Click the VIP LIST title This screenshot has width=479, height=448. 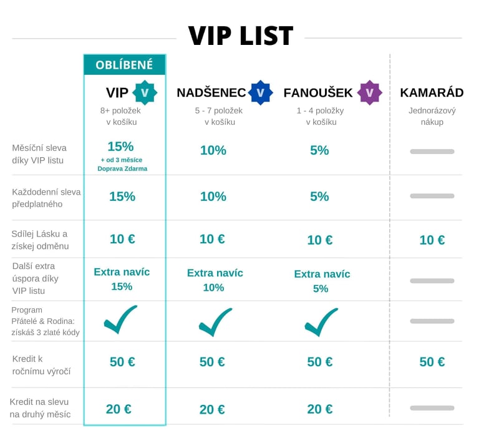pos(240,36)
